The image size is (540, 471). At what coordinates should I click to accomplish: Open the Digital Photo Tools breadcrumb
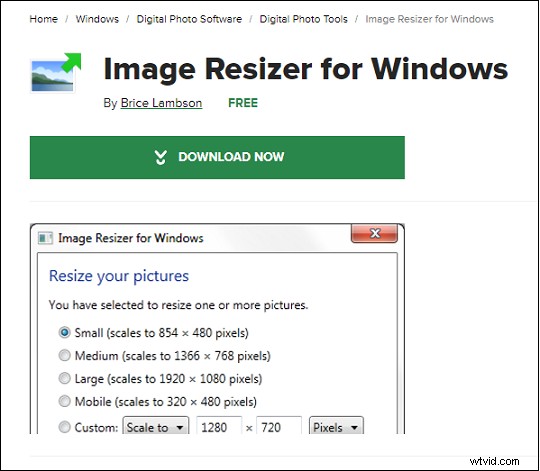tap(303, 19)
